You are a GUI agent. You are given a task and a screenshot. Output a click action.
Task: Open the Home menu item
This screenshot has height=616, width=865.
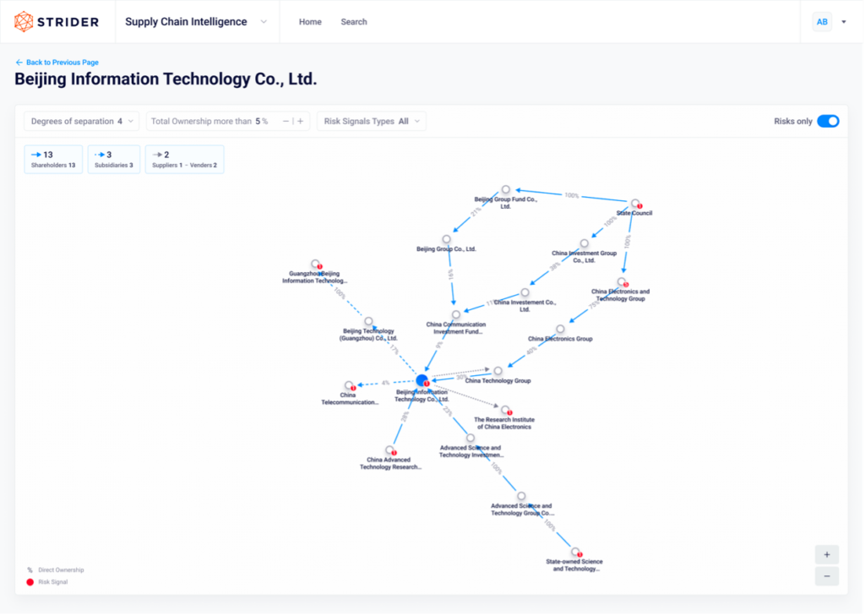tap(310, 21)
